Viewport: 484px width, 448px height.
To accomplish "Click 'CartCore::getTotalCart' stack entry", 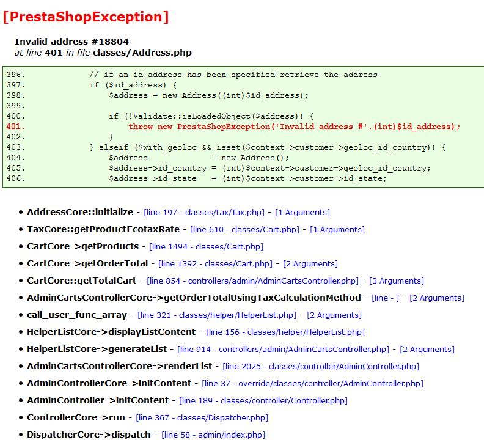I will [81, 281].
